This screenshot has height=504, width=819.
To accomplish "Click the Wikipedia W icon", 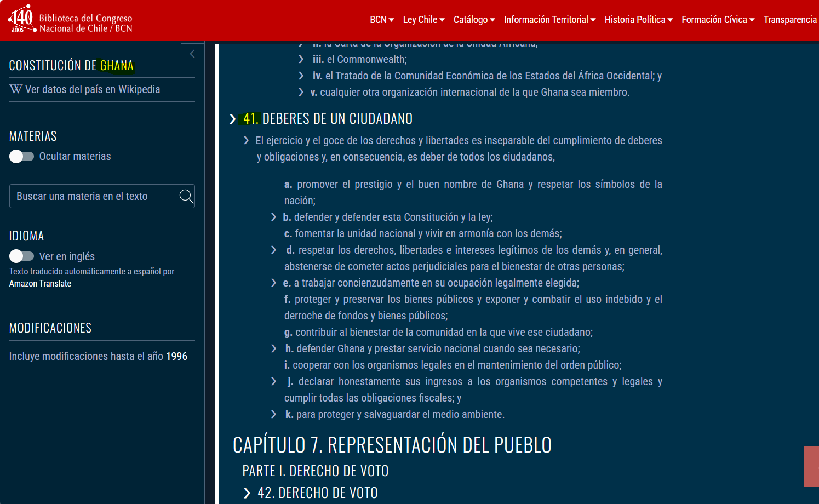I will tap(16, 89).
